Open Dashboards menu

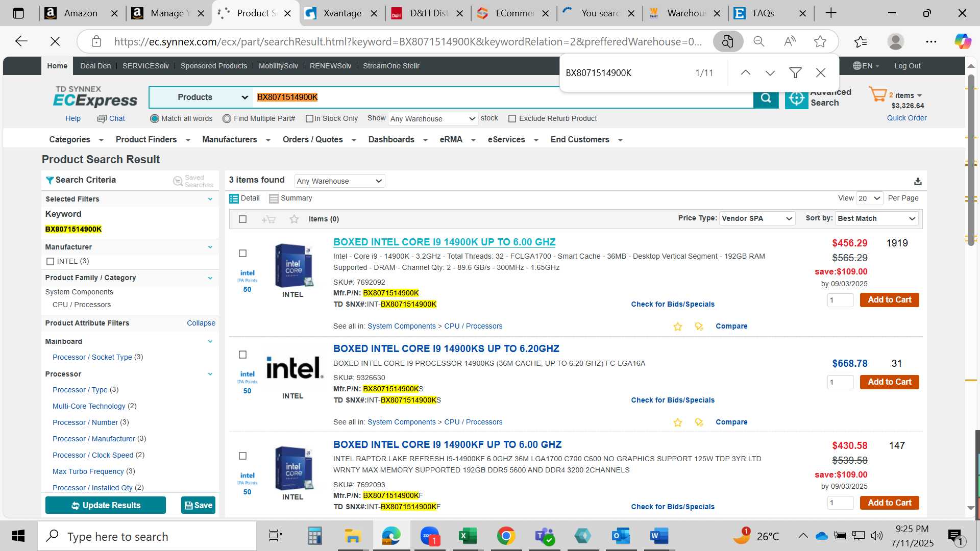click(x=398, y=140)
